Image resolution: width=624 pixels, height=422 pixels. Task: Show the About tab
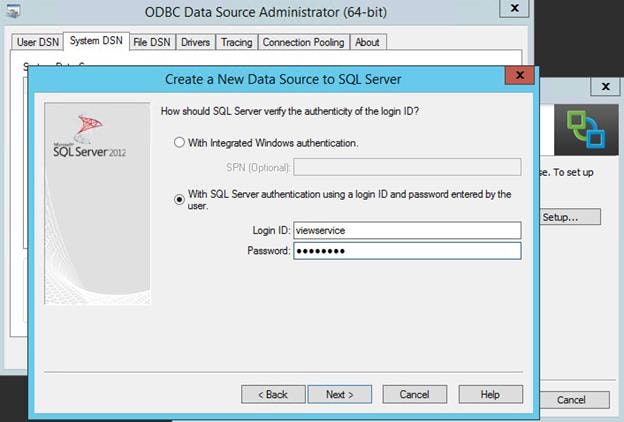367,42
